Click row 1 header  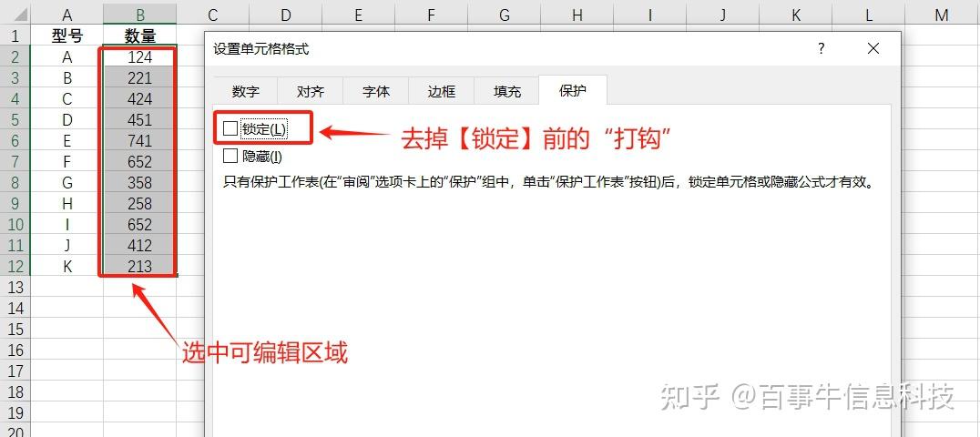(15, 36)
